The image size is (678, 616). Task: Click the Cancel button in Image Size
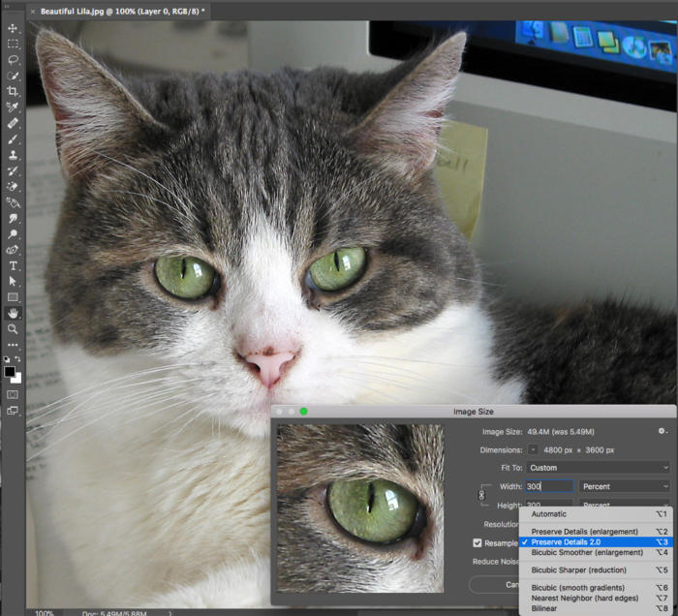pos(494,584)
